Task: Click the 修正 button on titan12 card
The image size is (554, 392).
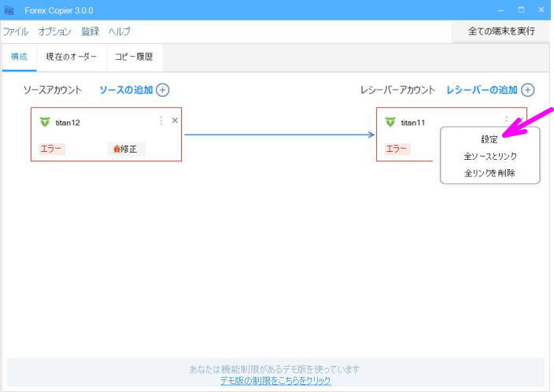Action: pos(126,150)
